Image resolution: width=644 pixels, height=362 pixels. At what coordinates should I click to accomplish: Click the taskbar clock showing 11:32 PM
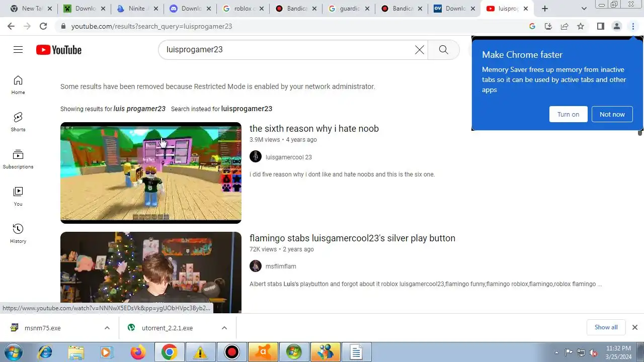618,352
